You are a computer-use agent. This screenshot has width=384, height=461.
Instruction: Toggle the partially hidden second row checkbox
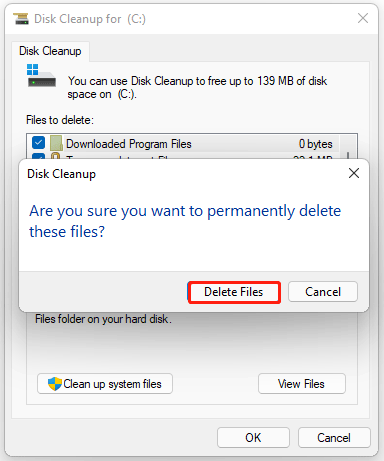pos(39,156)
